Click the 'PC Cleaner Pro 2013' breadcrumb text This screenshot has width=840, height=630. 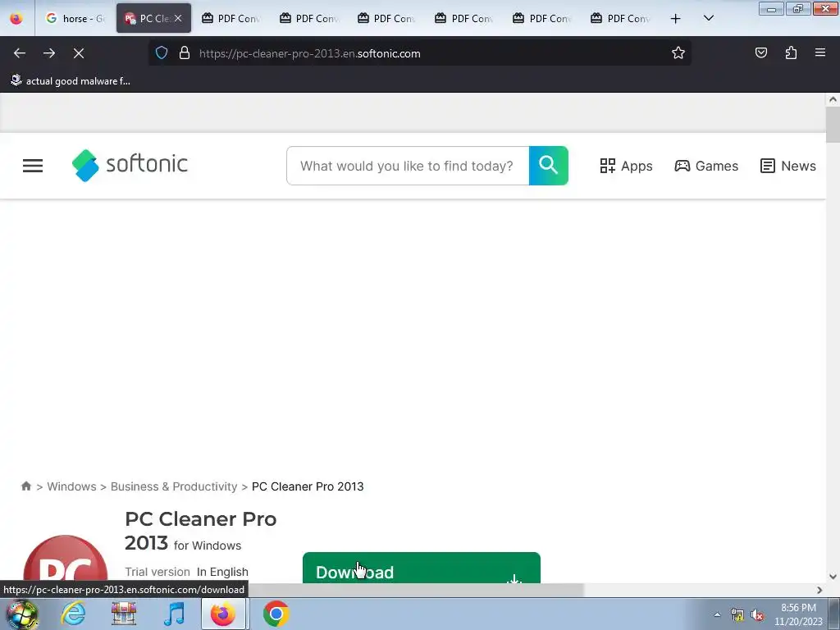pos(308,486)
